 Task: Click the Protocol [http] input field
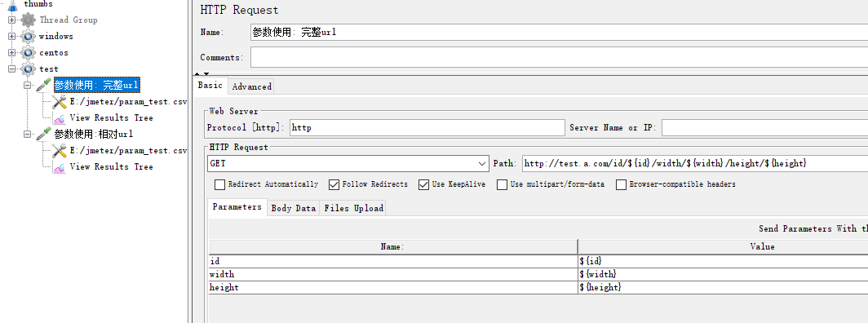427,128
